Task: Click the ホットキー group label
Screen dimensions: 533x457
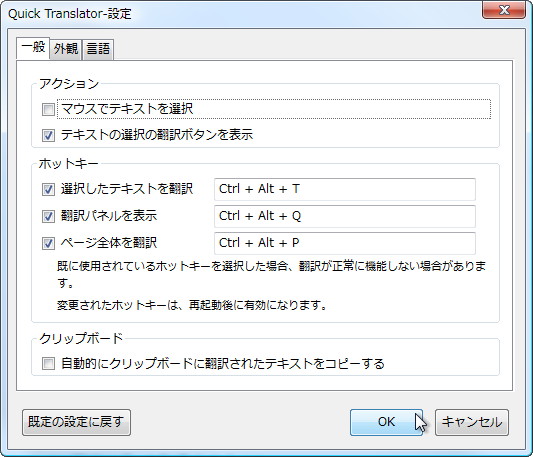Action: [68, 164]
